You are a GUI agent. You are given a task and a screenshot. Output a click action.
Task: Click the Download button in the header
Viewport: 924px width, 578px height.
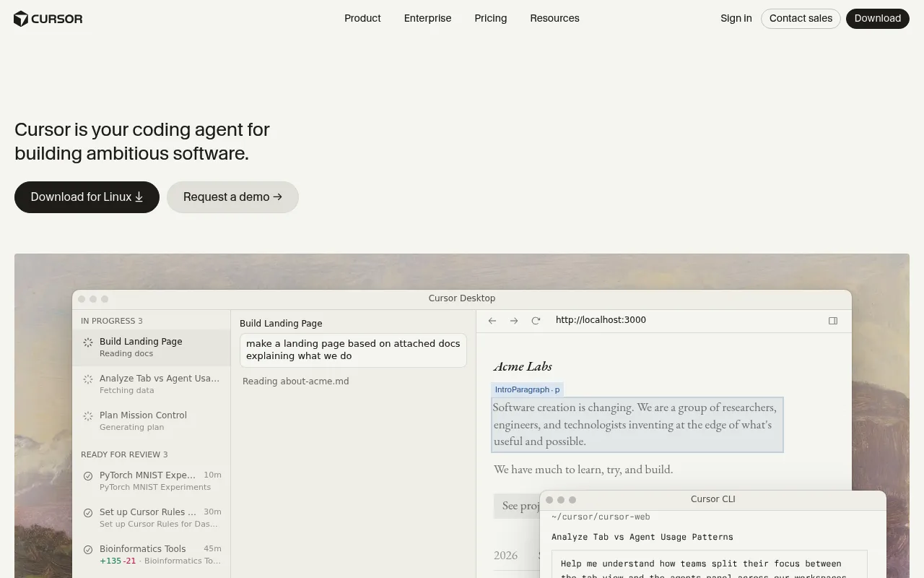pyautogui.click(x=877, y=19)
